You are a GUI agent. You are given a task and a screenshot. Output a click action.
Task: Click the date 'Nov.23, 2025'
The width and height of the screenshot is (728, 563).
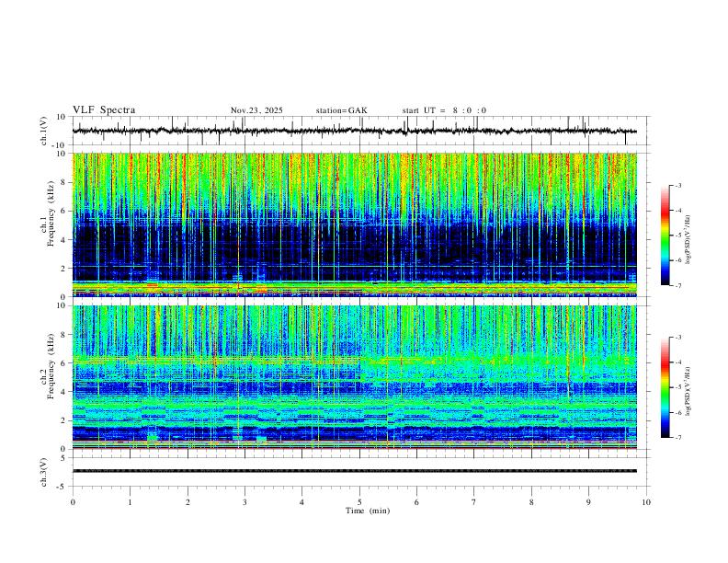(x=256, y=110)
